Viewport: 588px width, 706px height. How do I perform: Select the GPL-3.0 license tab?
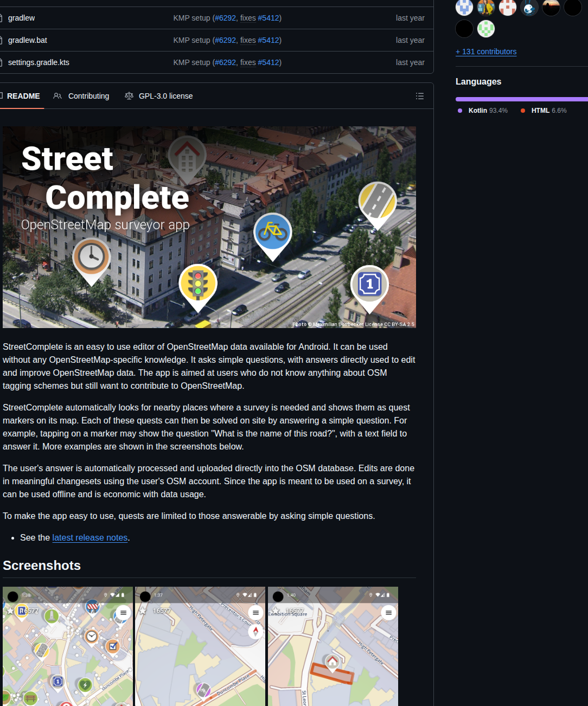tap(159, 96)
